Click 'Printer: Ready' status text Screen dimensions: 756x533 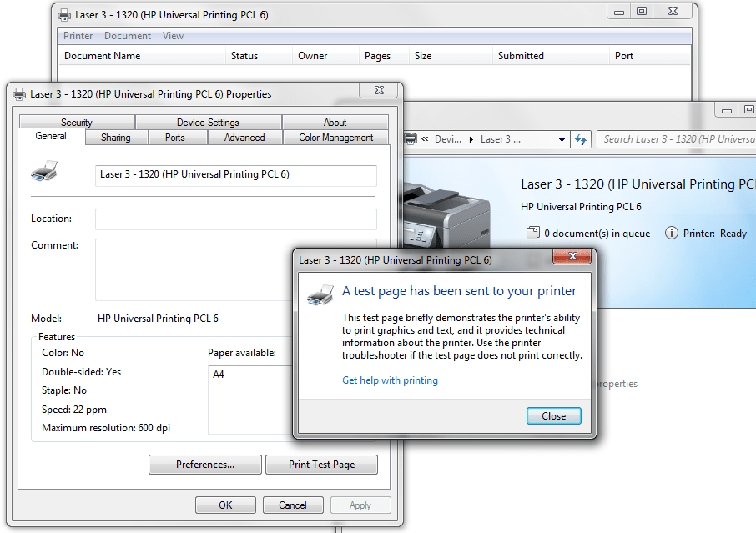[x=715, y=234]
